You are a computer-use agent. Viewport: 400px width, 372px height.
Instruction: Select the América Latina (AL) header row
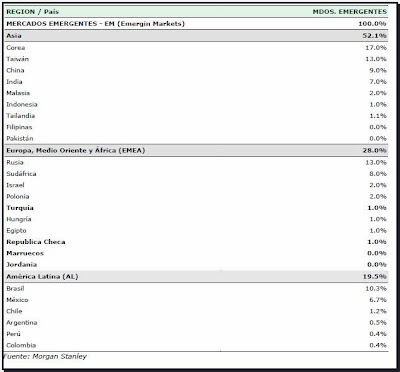[x=196, y=276]
